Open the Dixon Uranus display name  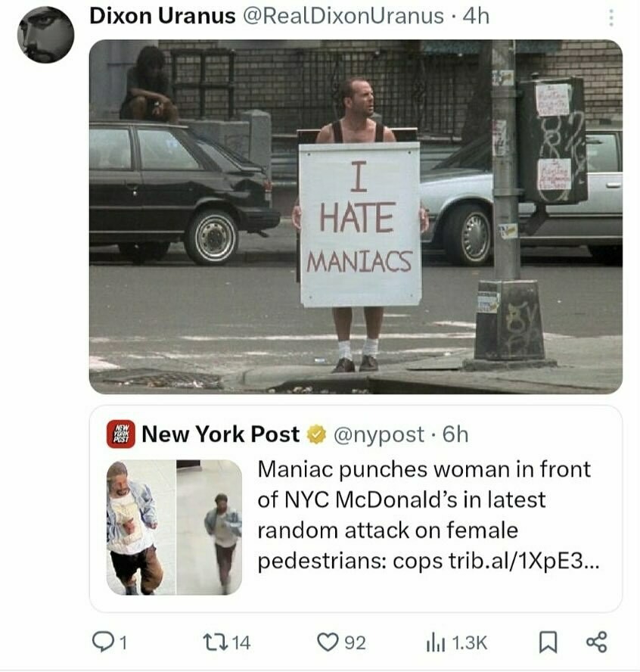pos(163,17)
